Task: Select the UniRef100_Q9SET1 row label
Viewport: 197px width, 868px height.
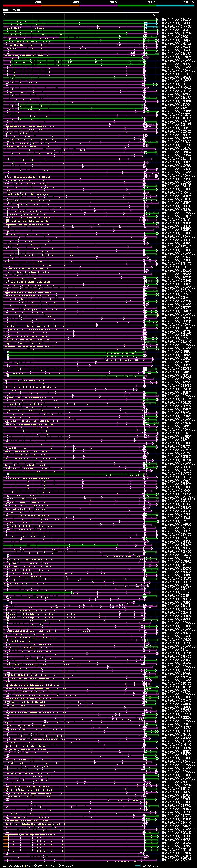Action: tap(177, 115)
